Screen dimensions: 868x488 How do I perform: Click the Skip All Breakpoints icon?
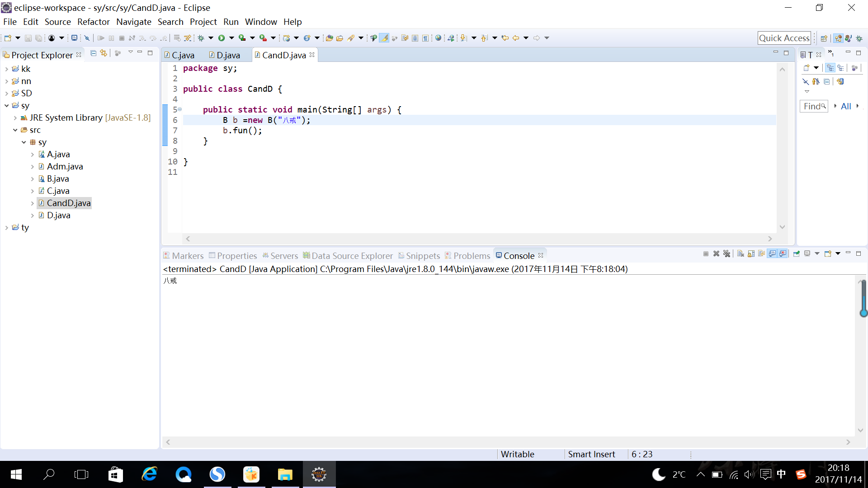87,38
